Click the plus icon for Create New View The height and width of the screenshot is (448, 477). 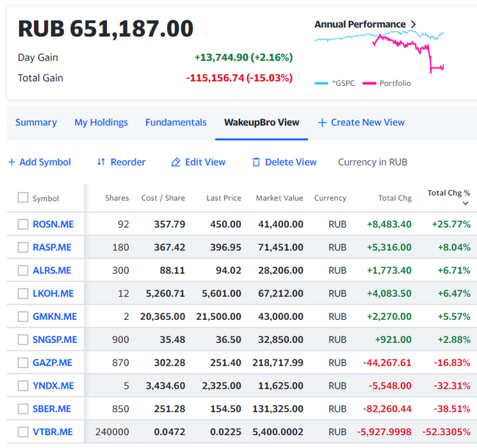pos(322,123)
